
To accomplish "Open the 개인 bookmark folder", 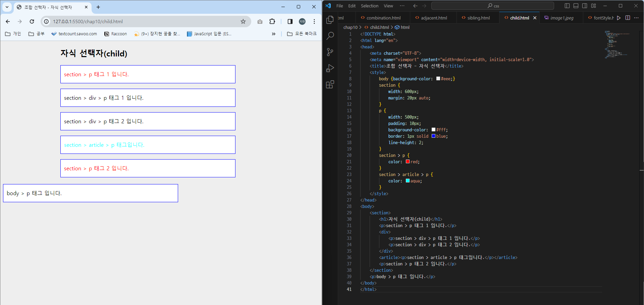I will click(x=13, y=34).
